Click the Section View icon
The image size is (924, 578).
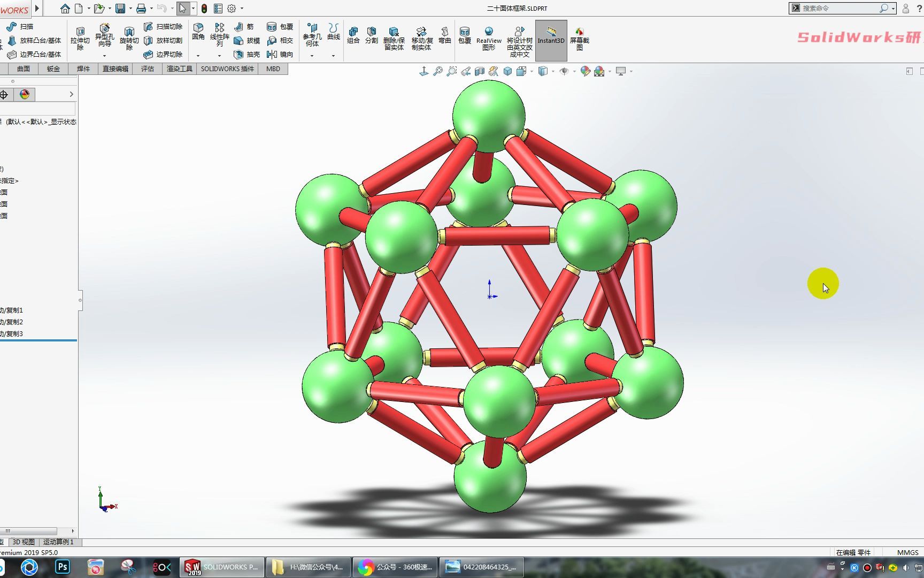480,71
